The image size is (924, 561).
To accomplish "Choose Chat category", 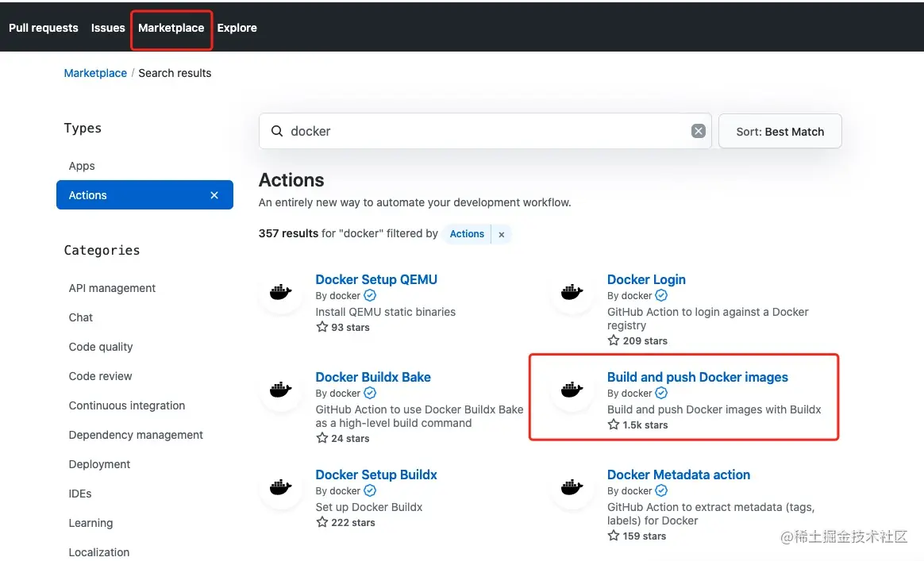I will tap(81, 317).
